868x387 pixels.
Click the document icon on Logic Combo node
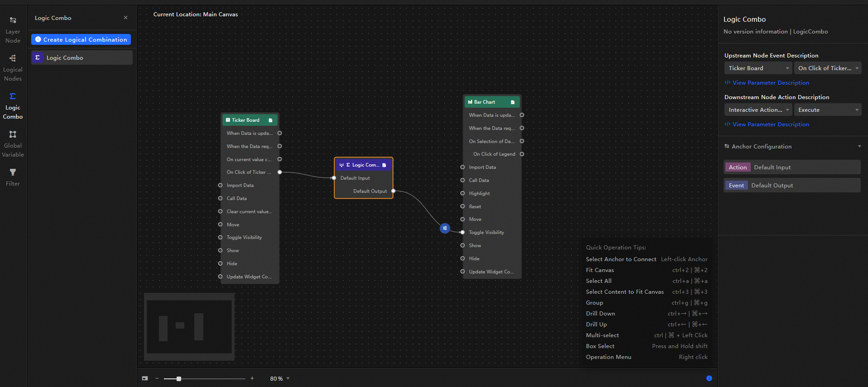point(384,165)
